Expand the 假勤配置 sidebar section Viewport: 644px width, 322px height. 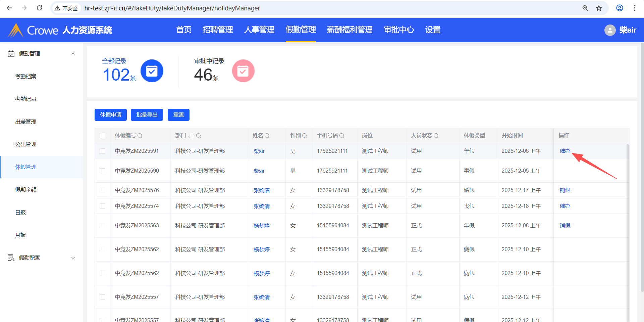pos(73,258)
